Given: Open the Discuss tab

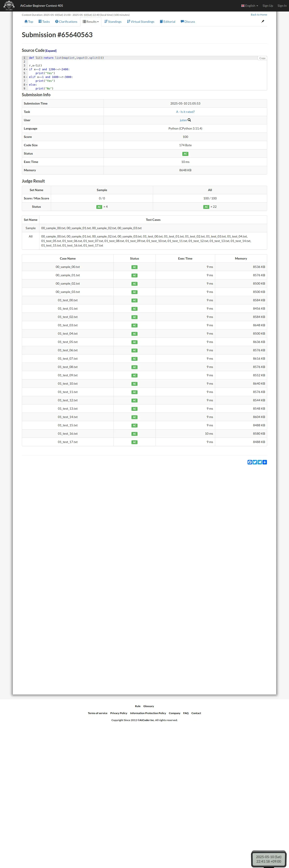Looking at the screenshot, I should [188, 22].
